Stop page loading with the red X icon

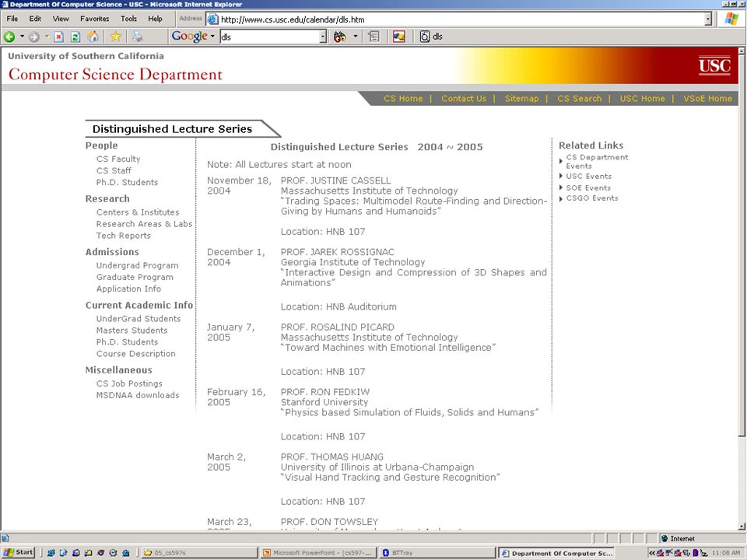coord(58,37)
